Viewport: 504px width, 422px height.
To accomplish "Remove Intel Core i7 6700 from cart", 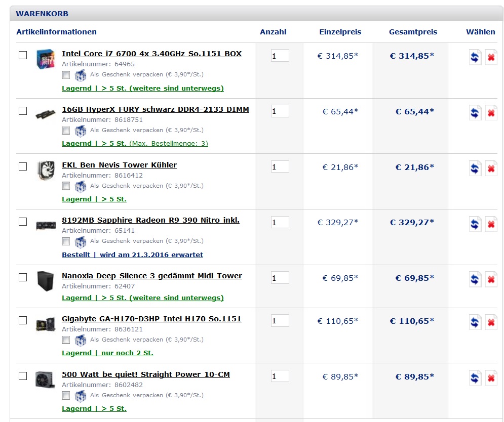I will [x=491, y=57].
